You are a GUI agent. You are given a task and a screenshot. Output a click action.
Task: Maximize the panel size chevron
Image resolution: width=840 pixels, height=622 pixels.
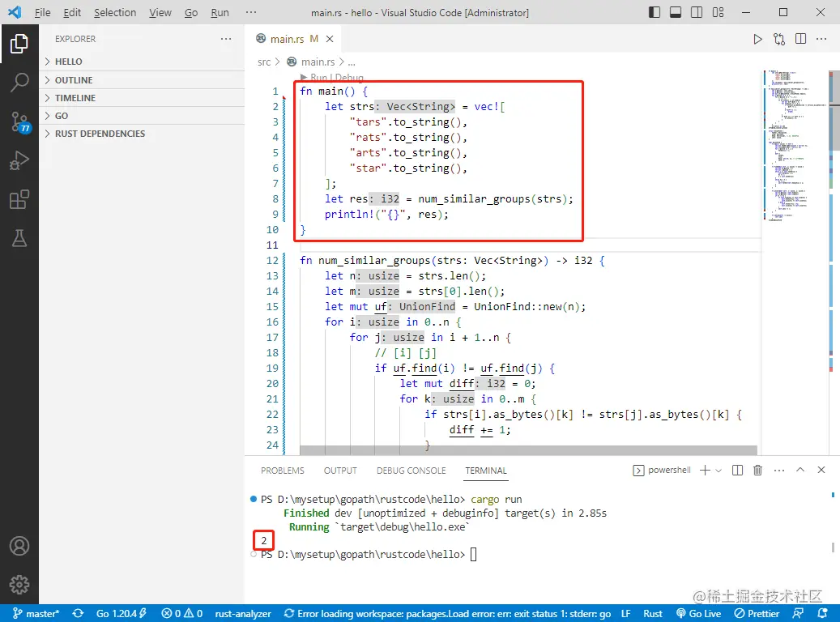[799, 470]
